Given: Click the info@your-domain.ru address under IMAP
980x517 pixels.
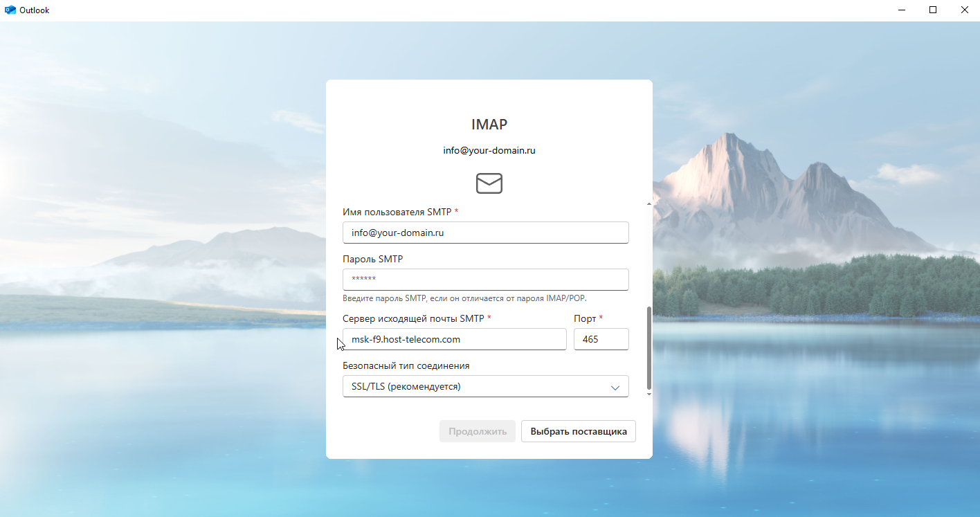Looking at the screenshot, I should [x=489, y=151].
